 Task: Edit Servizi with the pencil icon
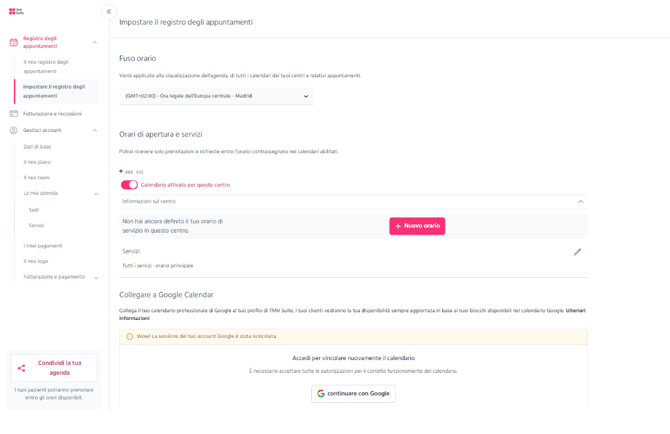(577, 252)
